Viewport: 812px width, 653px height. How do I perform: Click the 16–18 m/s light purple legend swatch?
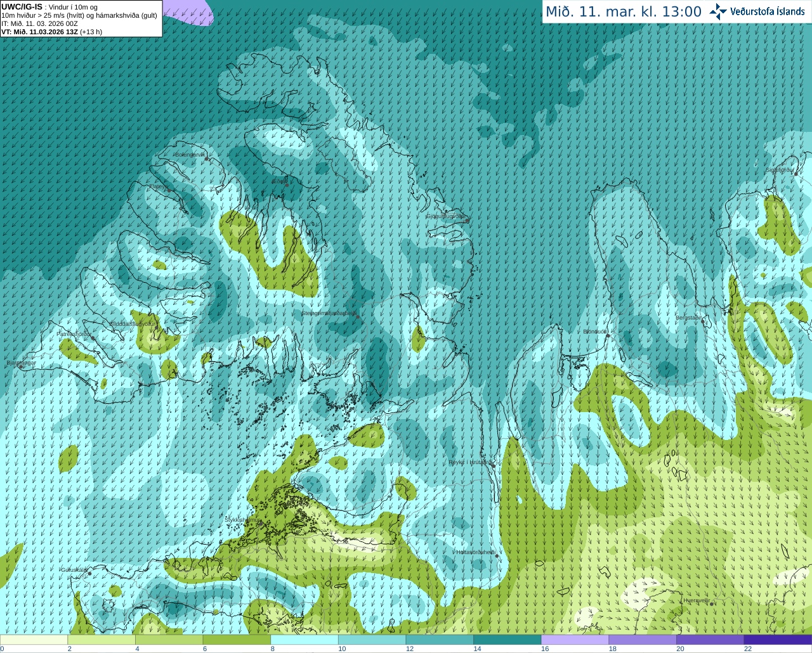[575, 640]
